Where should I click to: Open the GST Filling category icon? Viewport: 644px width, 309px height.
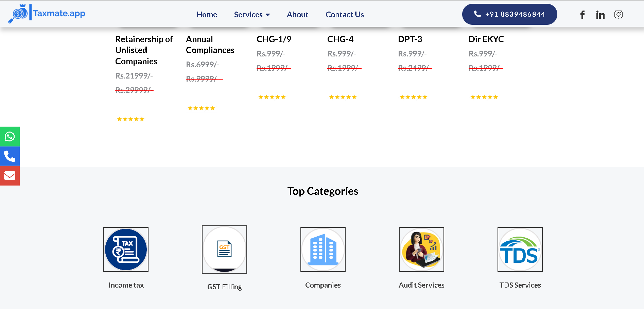pos(224,250)
